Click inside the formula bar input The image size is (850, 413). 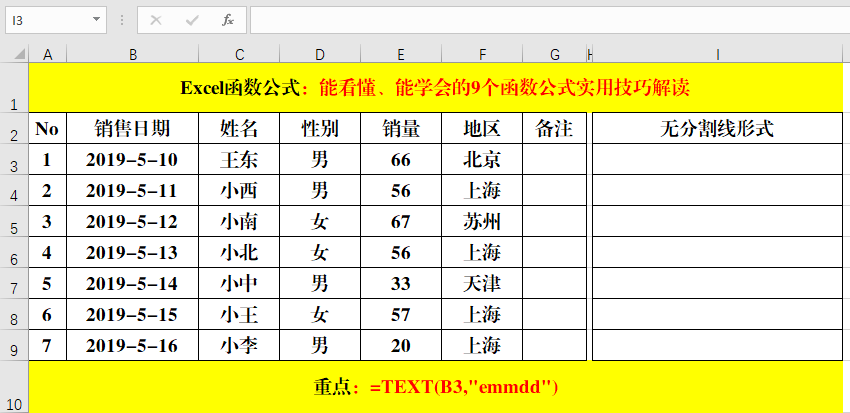[x=550, y=21]
